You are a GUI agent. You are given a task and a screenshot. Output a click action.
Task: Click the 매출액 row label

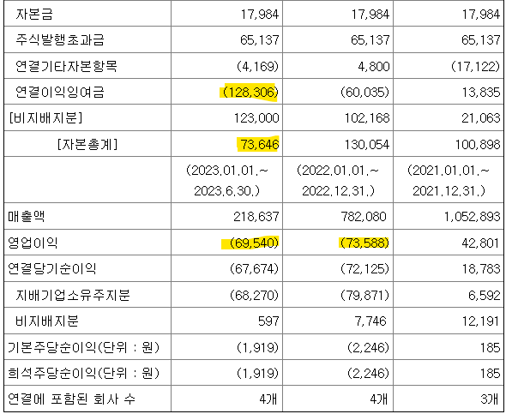coord(26,217)
